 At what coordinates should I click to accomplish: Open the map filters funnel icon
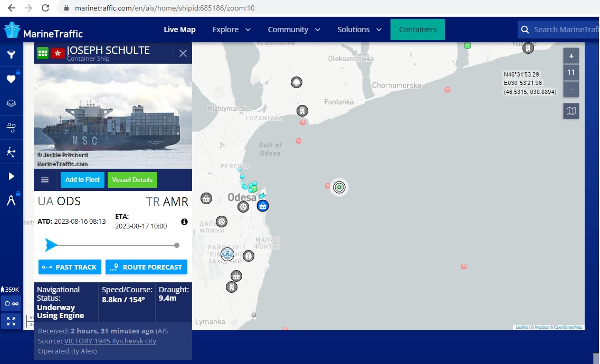point(11,55)
